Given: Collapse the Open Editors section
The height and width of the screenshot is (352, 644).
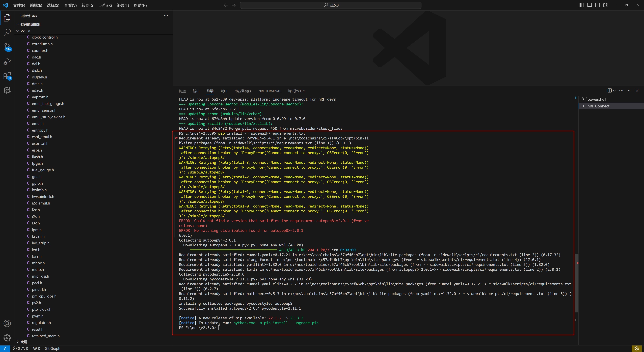Looking at the screenshot, I should click(x=94, y=24).
